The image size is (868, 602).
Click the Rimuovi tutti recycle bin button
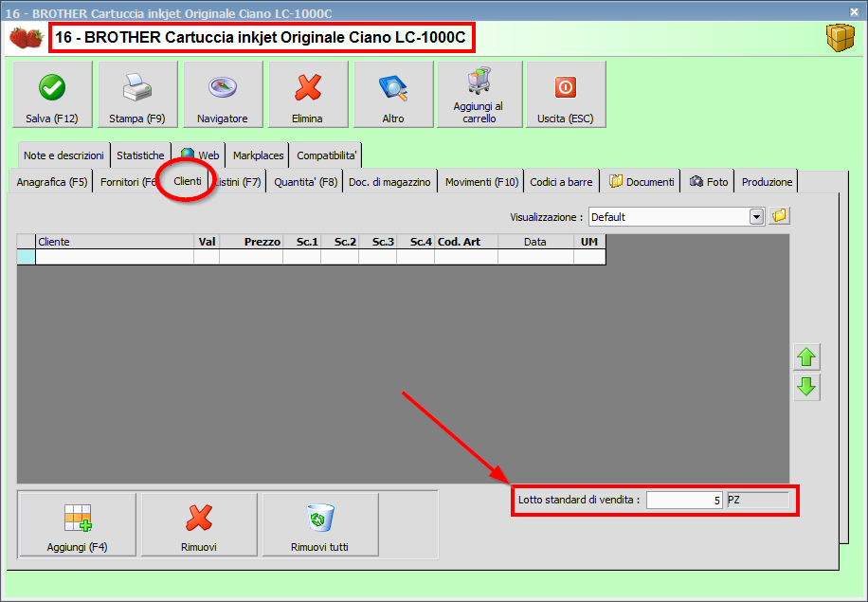pos(320,524)
